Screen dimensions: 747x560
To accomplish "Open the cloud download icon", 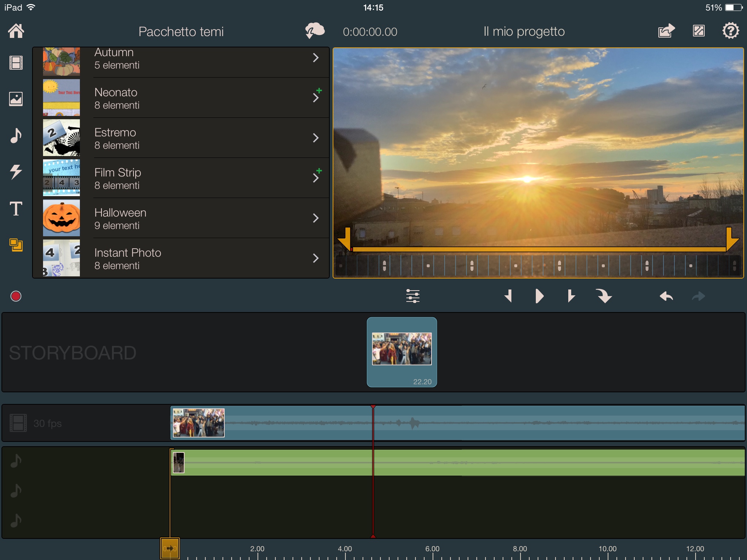I will coord(315,31).
